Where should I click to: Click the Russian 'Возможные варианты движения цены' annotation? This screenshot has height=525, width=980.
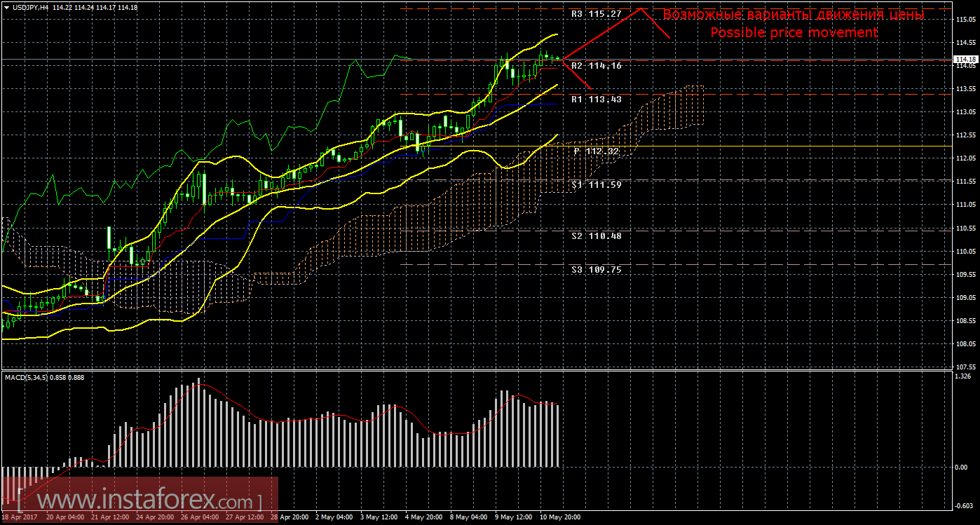pos(794,15)
